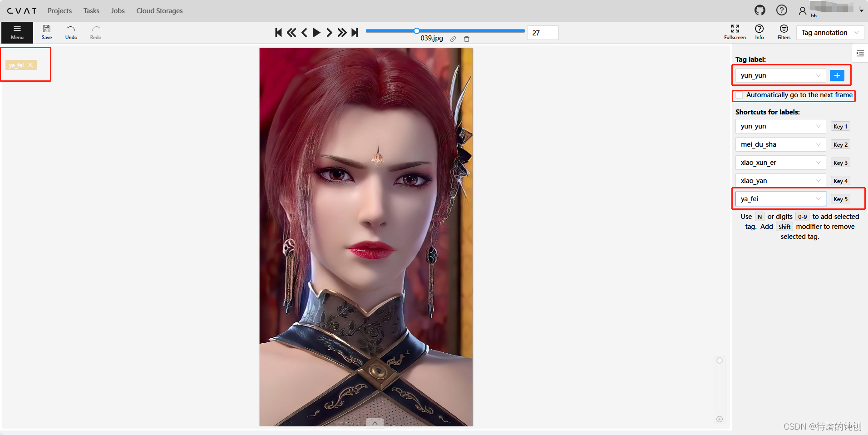The width and height of the screenshot is (868, 435).
Task: Open xiao_yan shortcut dropdown
Action: [x=780, y=181]
